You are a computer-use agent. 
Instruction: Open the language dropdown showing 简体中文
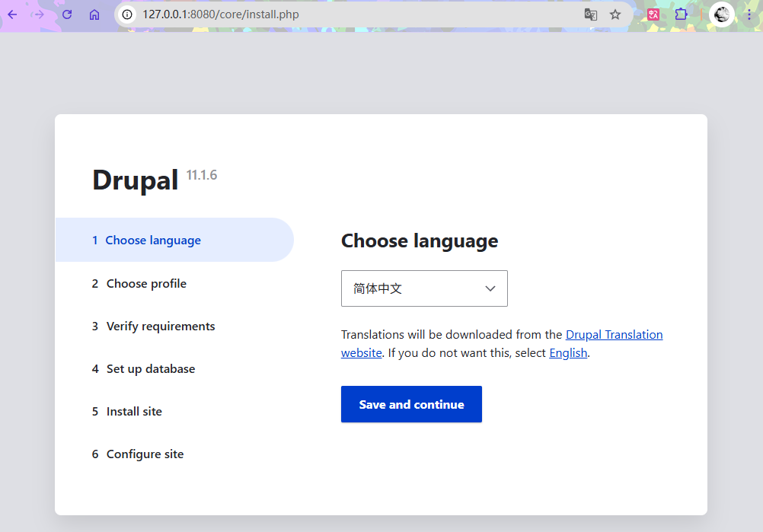click(424, 288)
